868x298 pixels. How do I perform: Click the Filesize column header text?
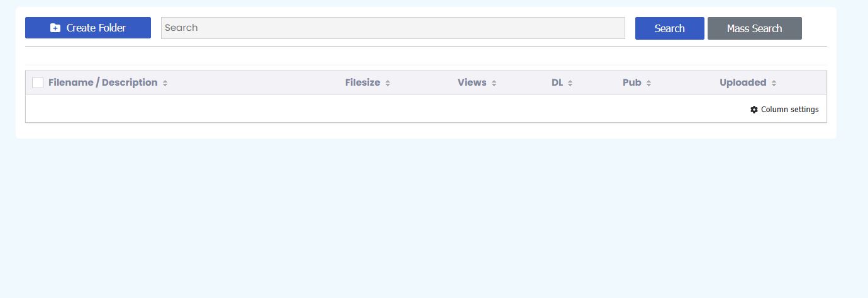[362, 83]
